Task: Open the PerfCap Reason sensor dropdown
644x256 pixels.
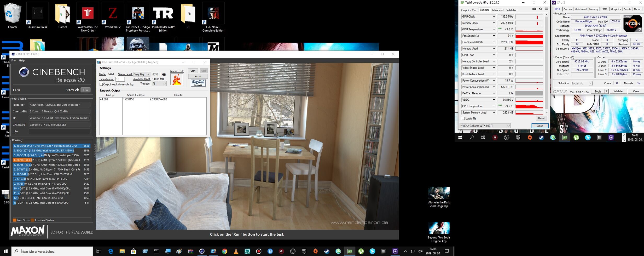Action: pyautogui.click(x=494, y=93)
